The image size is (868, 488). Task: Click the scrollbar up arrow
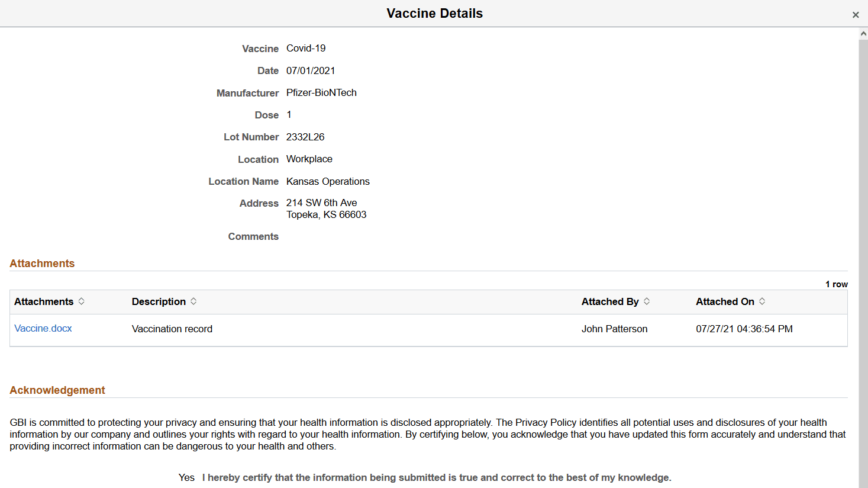862,34
